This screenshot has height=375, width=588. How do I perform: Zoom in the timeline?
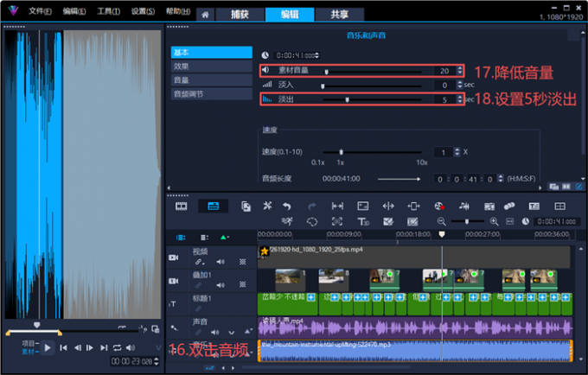click(495, 221)
